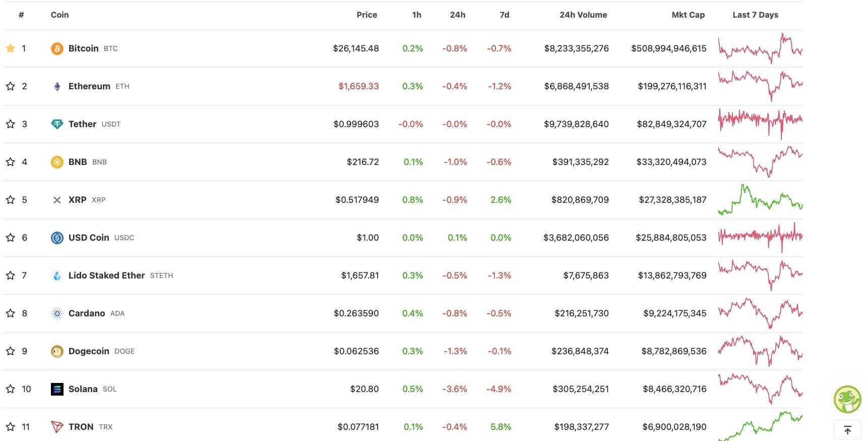Click the Ethereum ETH logo

pyautogui.click(x=57, y=86)
